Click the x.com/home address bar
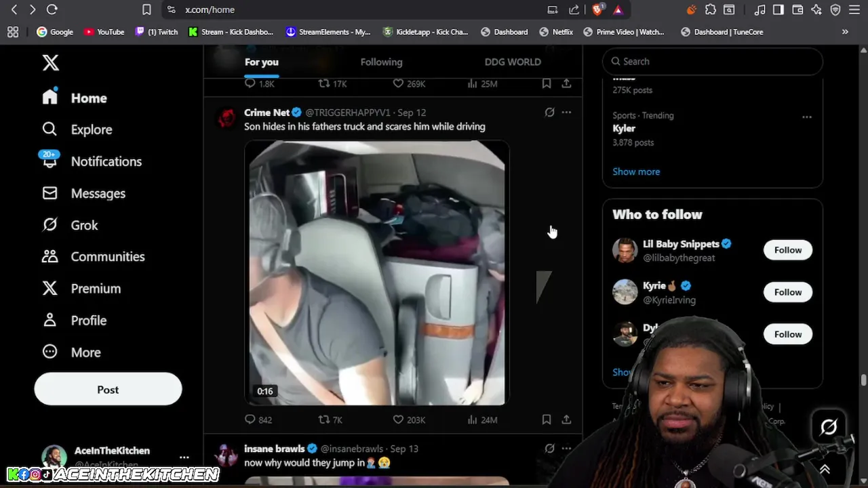 click(210, 9)
